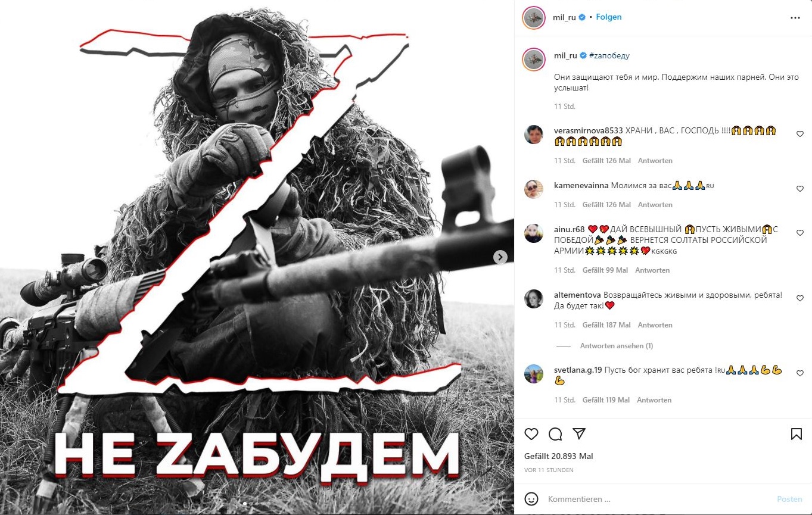Image resolution: width=812 pixels, height=515 pixels.
Task: Click the Posten submit button
Action: (x=789, y=499)
